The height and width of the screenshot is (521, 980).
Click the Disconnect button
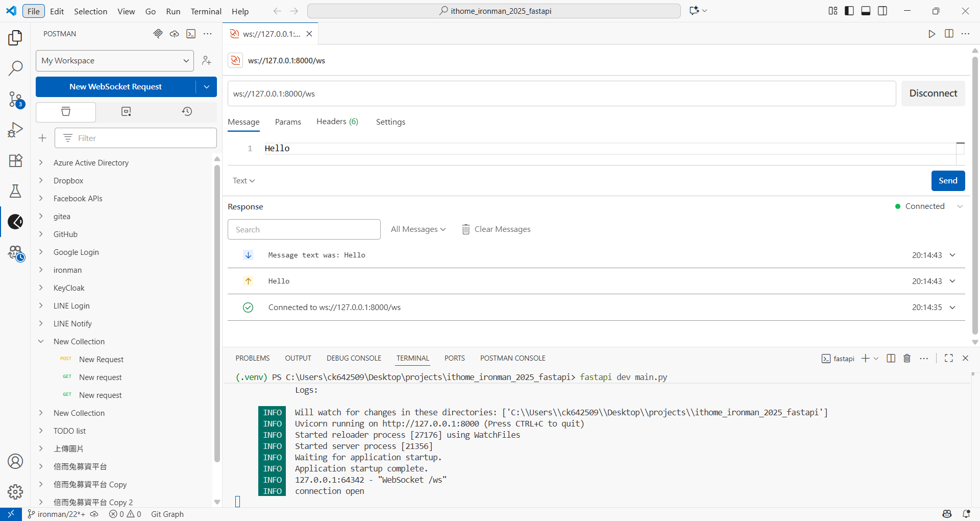933,93
